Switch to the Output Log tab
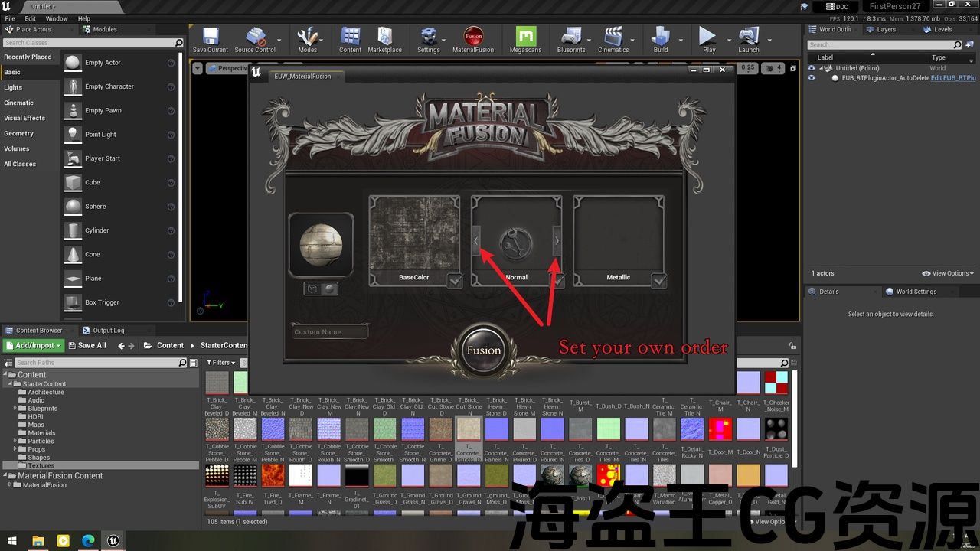980x551 pixels. [x=107, y=331]
